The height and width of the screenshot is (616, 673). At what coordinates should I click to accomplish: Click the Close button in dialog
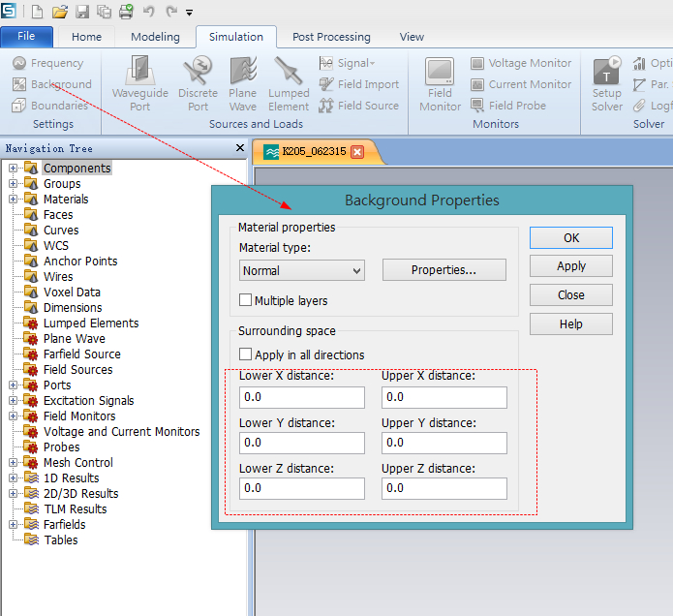(x=571, y=294)
